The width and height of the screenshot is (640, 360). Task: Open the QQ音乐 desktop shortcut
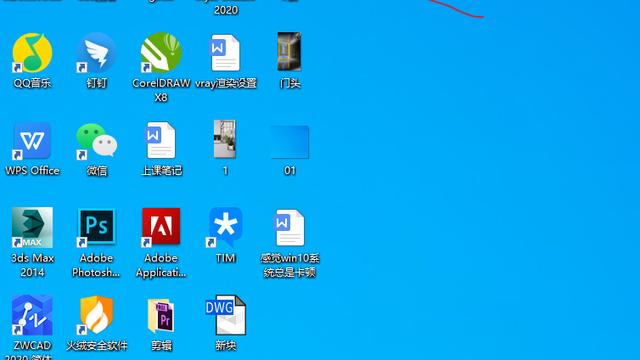32,53
